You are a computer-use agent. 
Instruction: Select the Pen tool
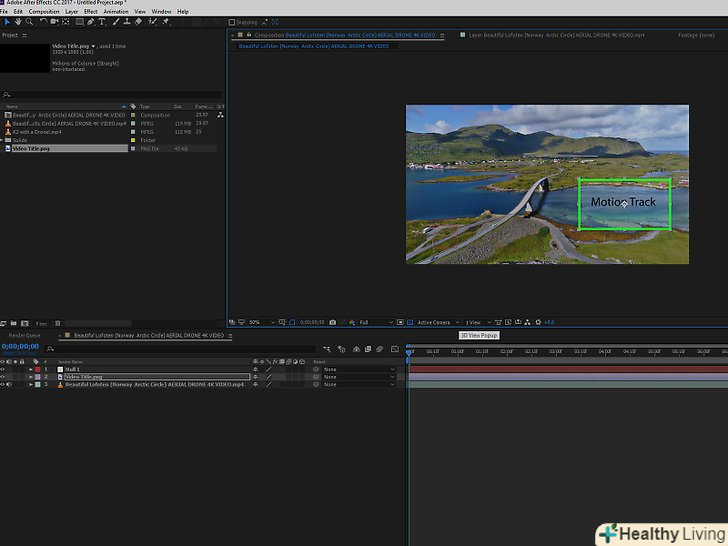tap(90, 21)
